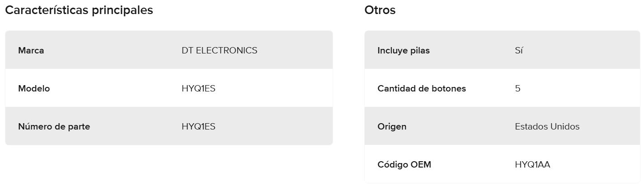The width and height of the screenshot is (644, 192).
Task: Select the '5' value for button count
Action: point(517,88)
